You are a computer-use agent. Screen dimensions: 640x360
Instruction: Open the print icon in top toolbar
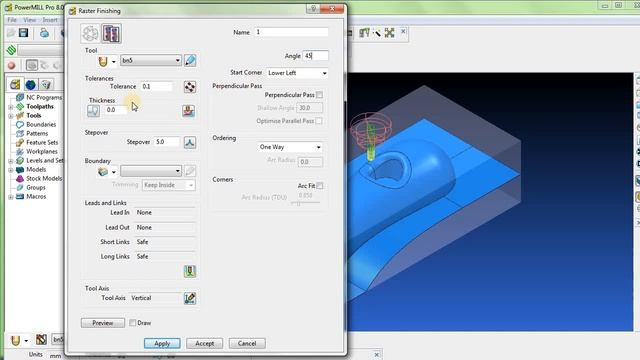point(44,33)
